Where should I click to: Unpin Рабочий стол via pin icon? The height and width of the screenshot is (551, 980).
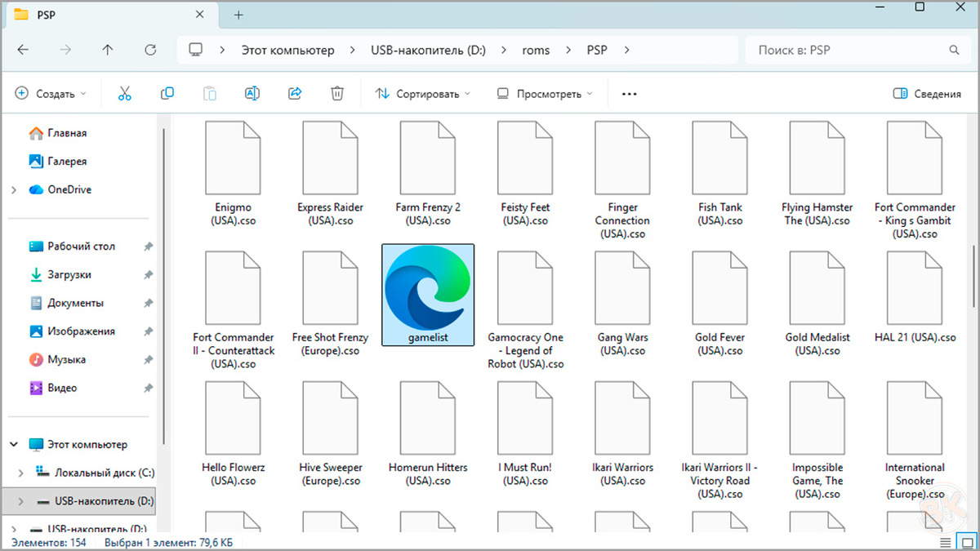(148, 247)
